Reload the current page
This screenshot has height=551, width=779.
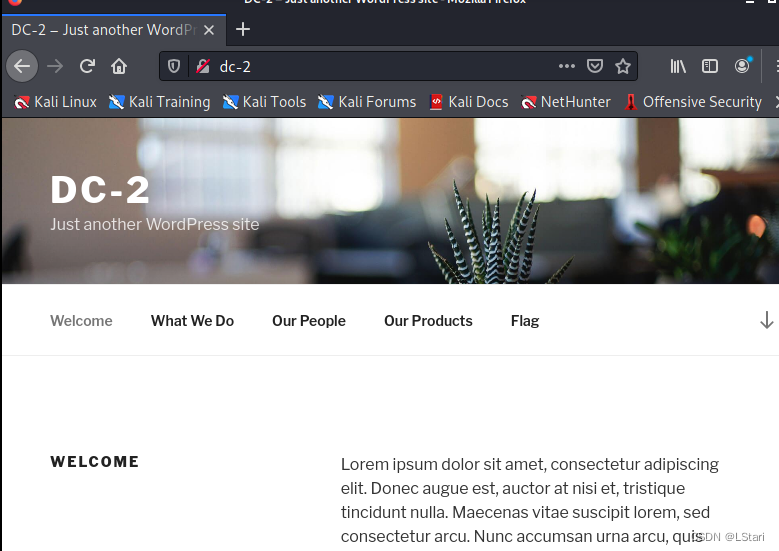pos(87,66)
